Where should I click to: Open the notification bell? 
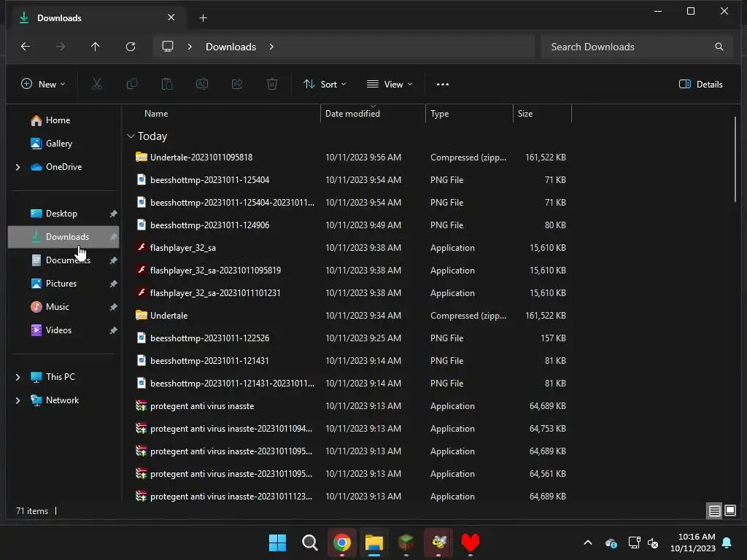pos(727,542)
